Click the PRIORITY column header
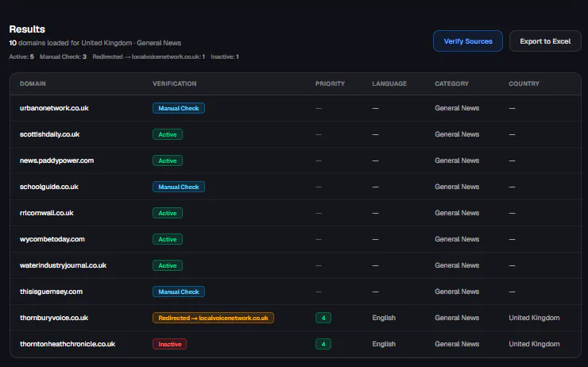Image resolution: width=588 pixels, height=367 pixels. click(330, 83)
